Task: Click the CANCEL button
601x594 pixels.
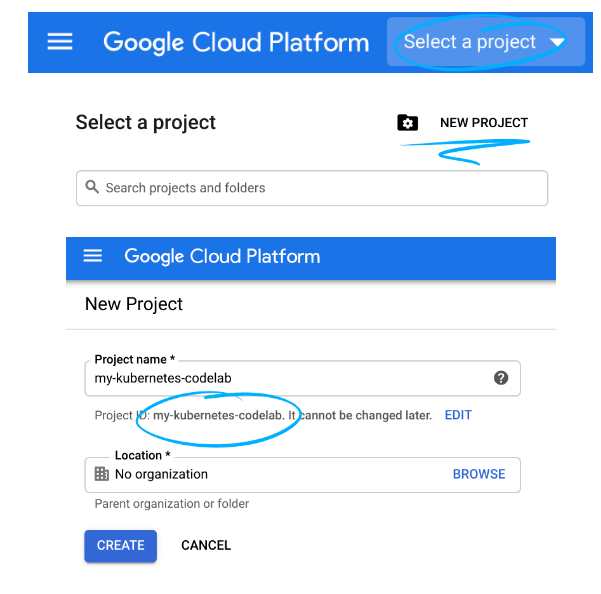Action: click(206, 545)
